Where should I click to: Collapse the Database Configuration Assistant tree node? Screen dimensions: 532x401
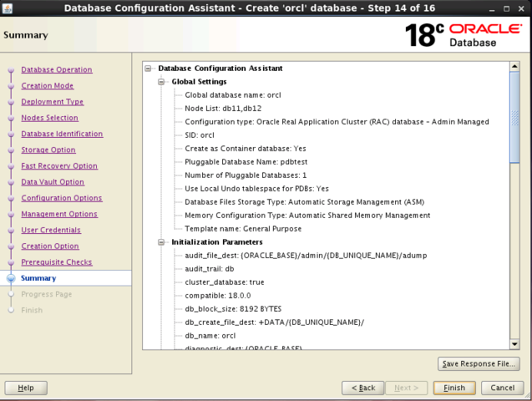148,69
